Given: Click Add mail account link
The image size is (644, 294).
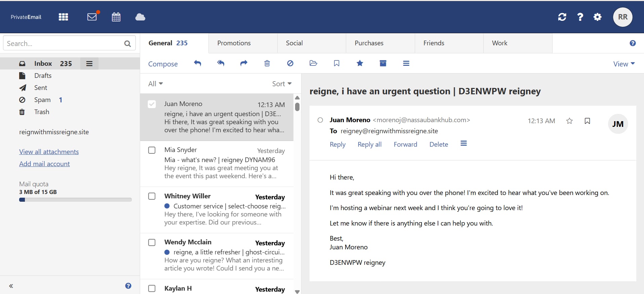Looking at the screenshot, I should point(44,164).
